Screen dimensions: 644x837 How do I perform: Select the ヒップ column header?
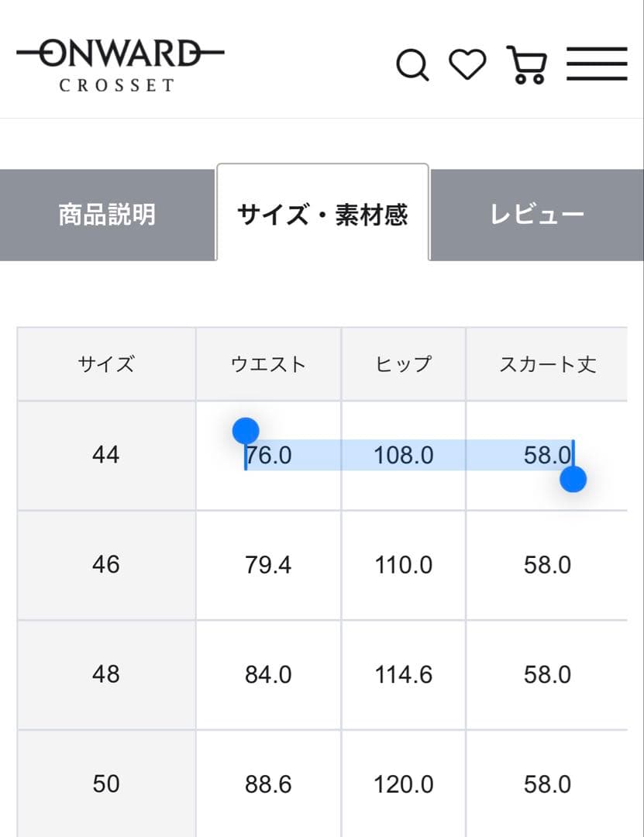(402, 363)
